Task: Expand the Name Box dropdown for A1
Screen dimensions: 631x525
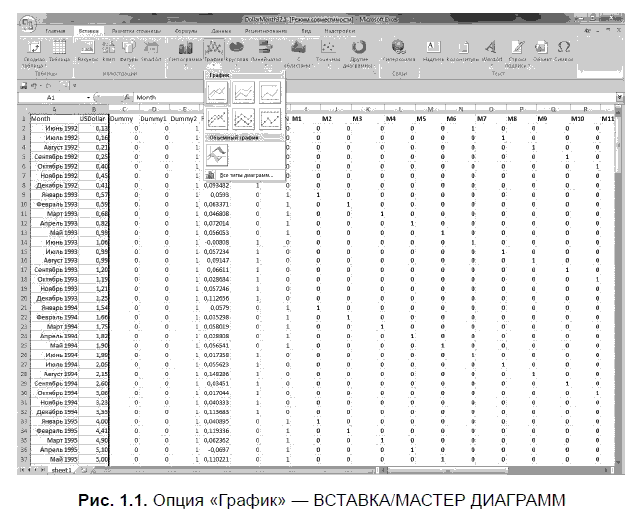Action: [91, 98]
